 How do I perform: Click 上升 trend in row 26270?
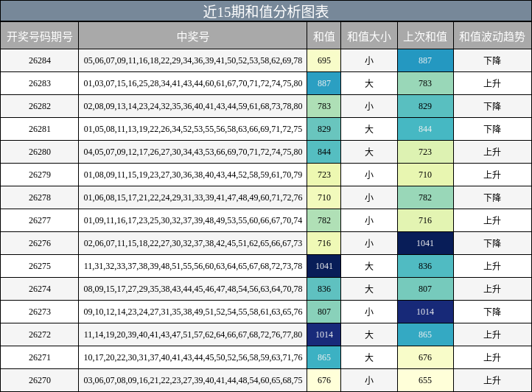point(492,380)
